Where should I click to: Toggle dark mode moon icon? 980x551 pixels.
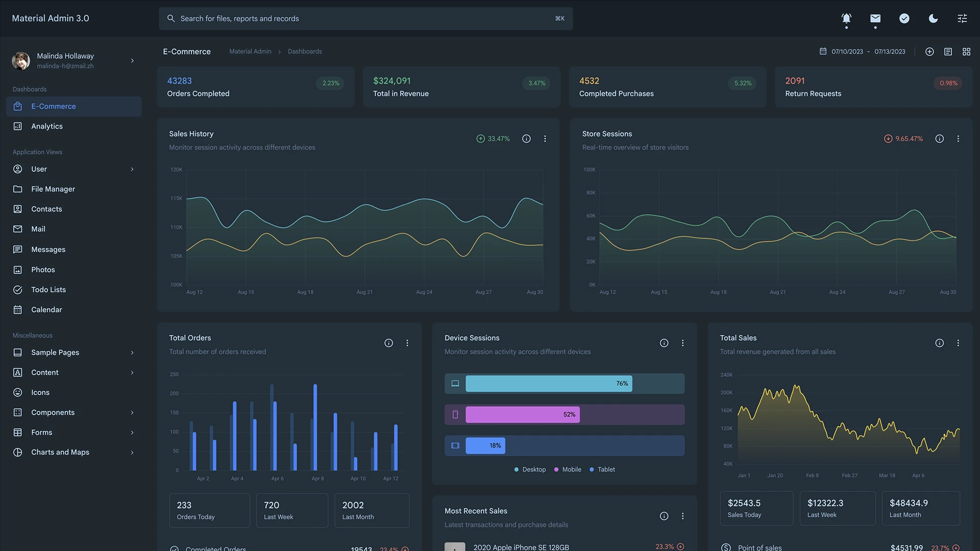[x=933, y=18]
